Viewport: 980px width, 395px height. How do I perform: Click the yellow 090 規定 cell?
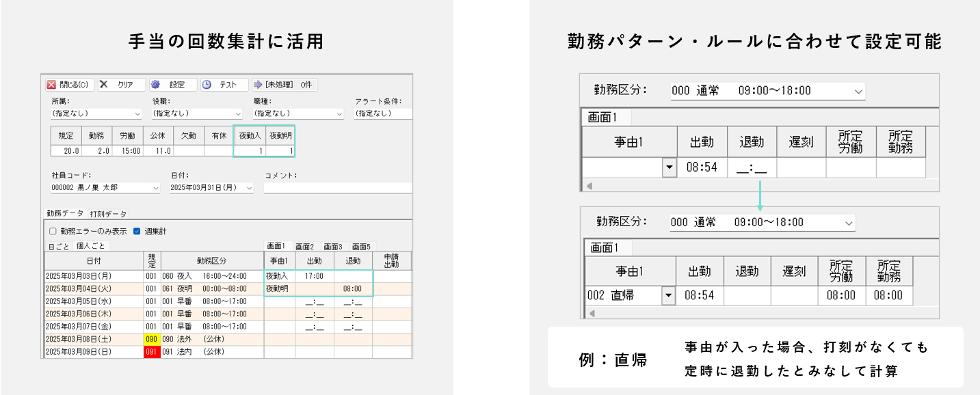[152, 339]
